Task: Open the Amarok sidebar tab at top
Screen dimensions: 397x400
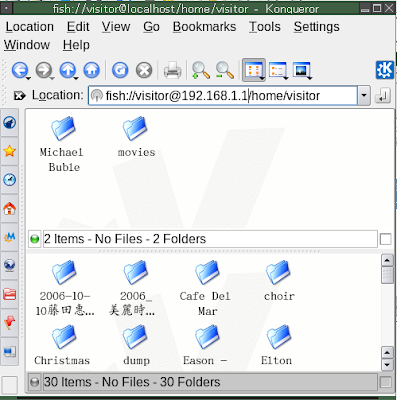Action: (x=9, y=123)
